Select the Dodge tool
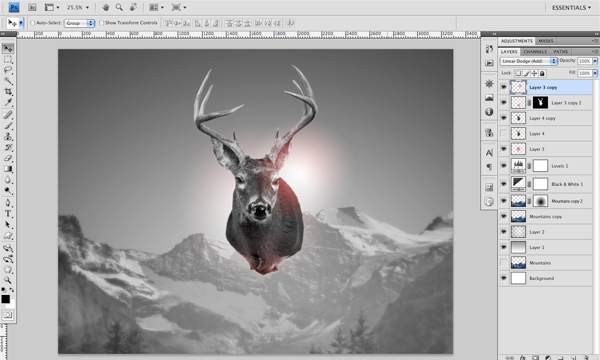 [x=8, y=190]
